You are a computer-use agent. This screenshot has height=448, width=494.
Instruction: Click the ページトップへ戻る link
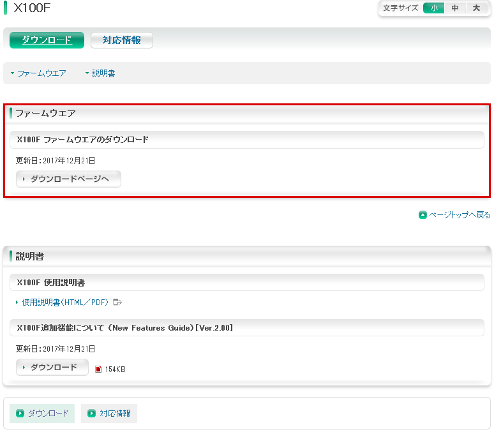tap(460, 215)
